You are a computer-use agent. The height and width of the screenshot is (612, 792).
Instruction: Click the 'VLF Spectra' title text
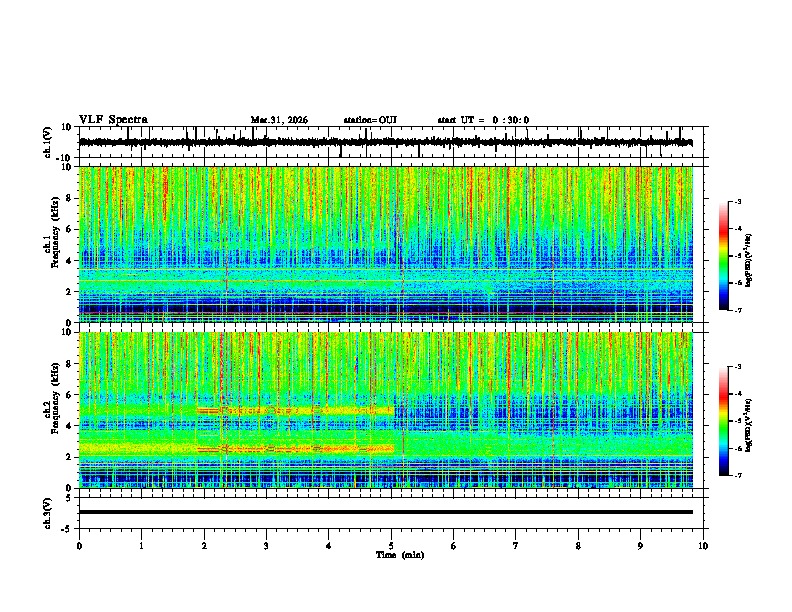point(113,120)
